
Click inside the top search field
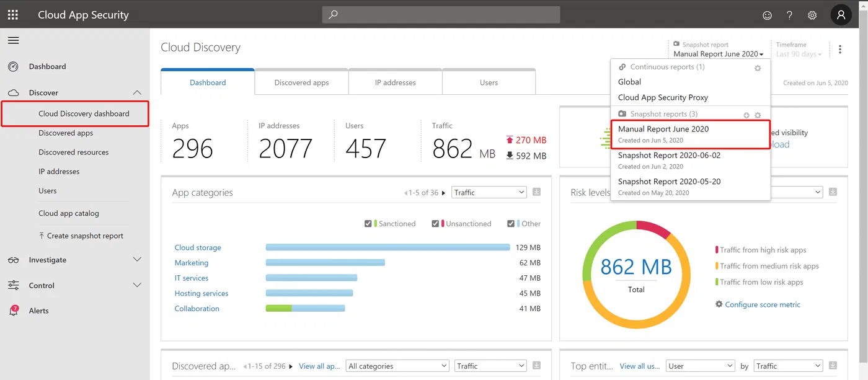[x=441, y=15]
